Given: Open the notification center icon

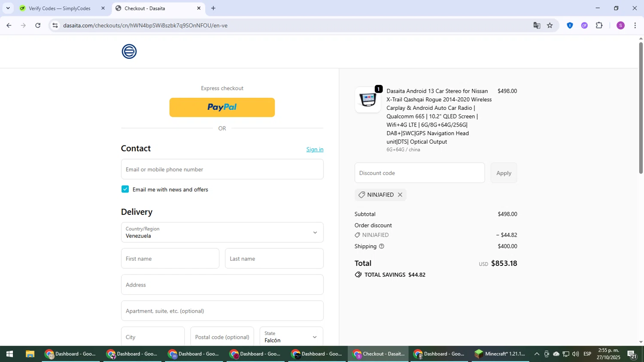Looking at the screenshot, I should (x=632, y=354).
